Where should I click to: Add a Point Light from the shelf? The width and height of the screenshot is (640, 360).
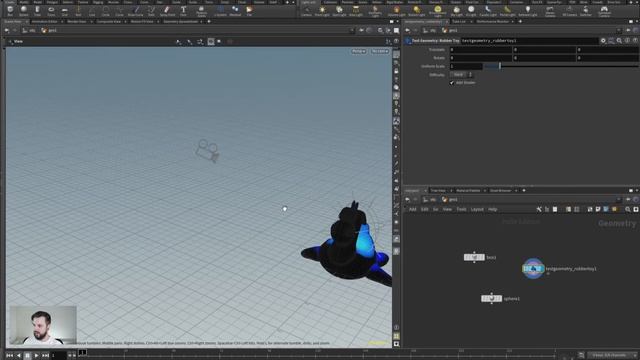(x=322, y=11)
